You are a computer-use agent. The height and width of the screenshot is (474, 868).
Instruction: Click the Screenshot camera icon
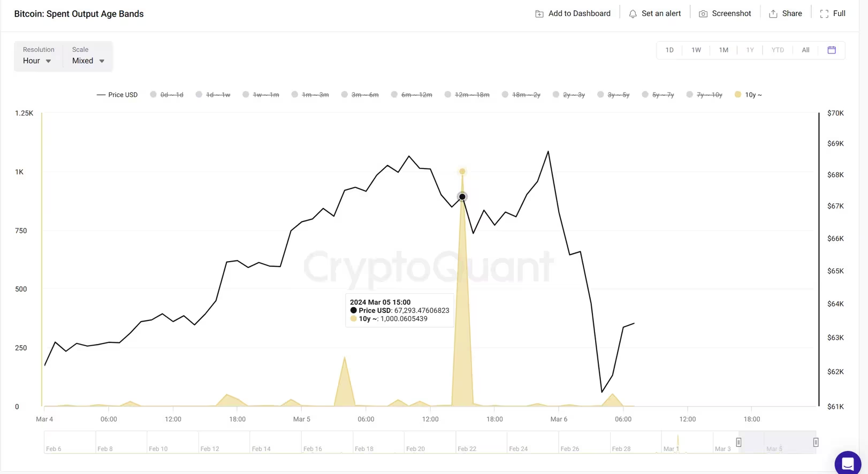703,14
